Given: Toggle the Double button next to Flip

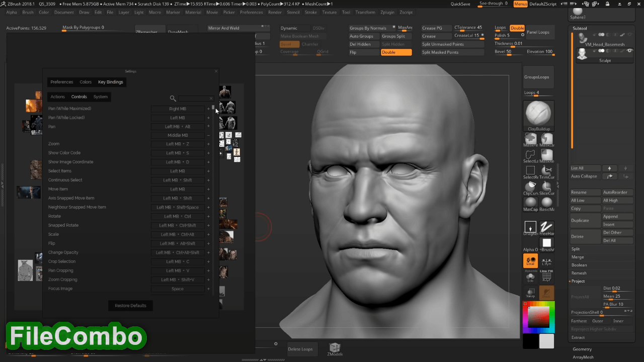Looking at the screenshot, I should [x=396, y=52].
